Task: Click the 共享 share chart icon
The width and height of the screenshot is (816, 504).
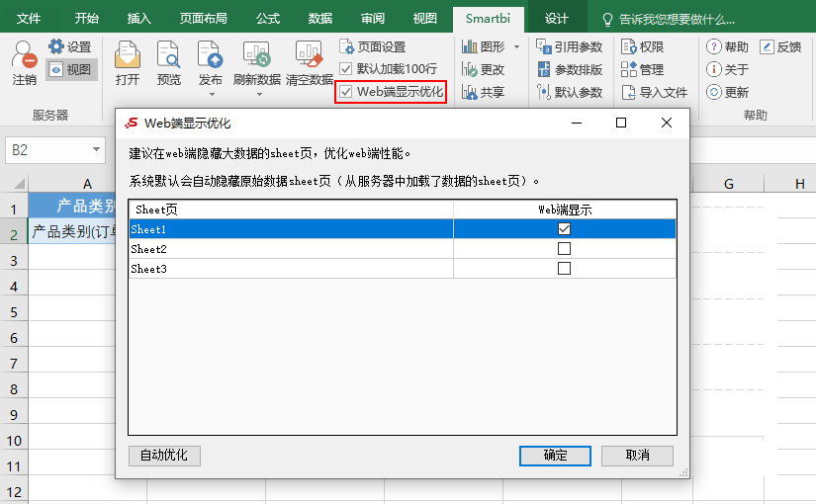Action: [469, 92]
